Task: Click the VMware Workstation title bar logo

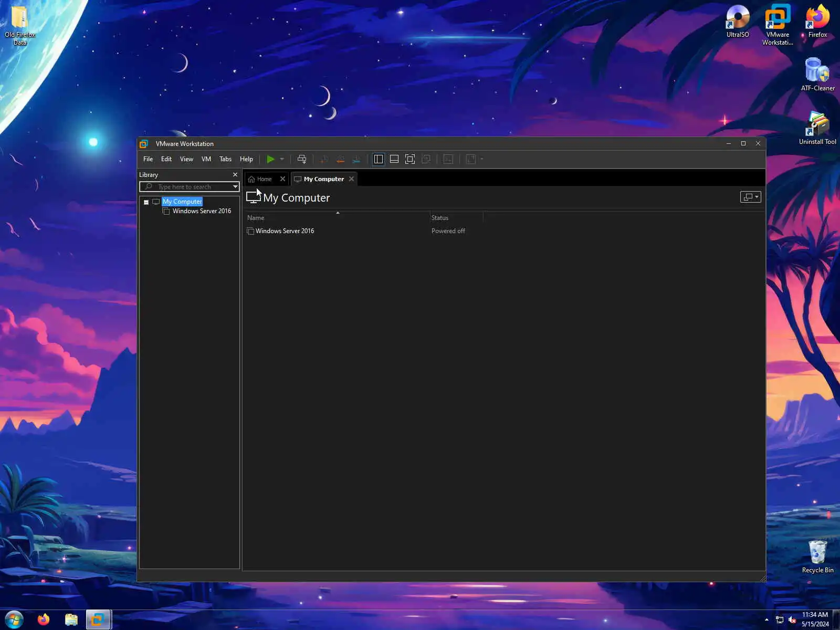Action: point(144,144)
